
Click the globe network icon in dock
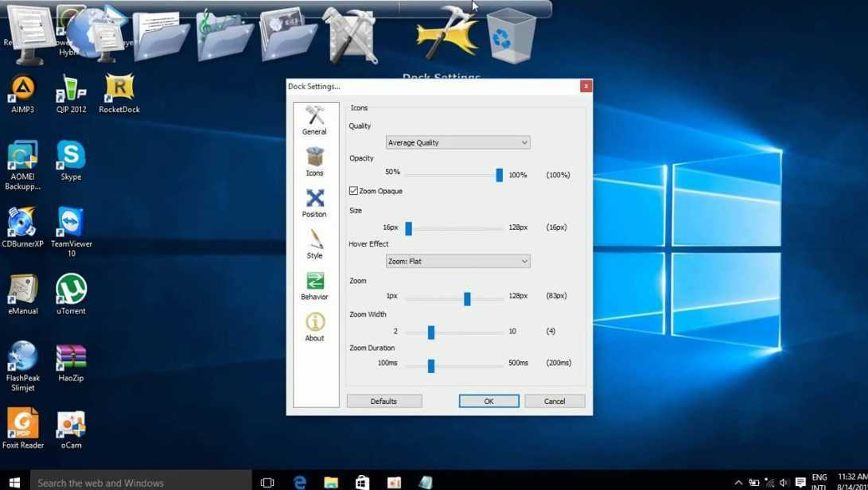pos(94,34)
